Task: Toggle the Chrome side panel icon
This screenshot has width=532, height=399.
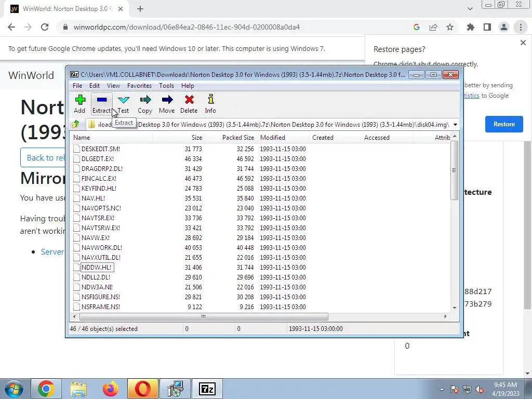Action: [x=487, y=27]
